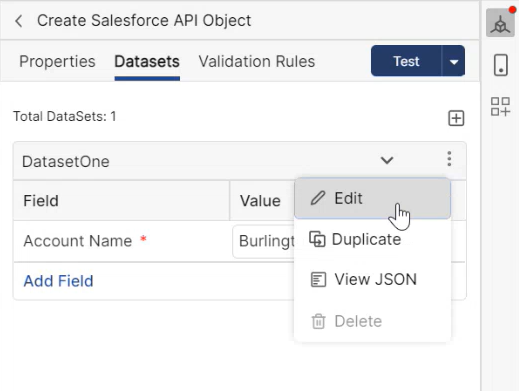The width and height of the screenshot is (519, 391).
Task: Click the Add Field link
Action: [x=58, y=281]
